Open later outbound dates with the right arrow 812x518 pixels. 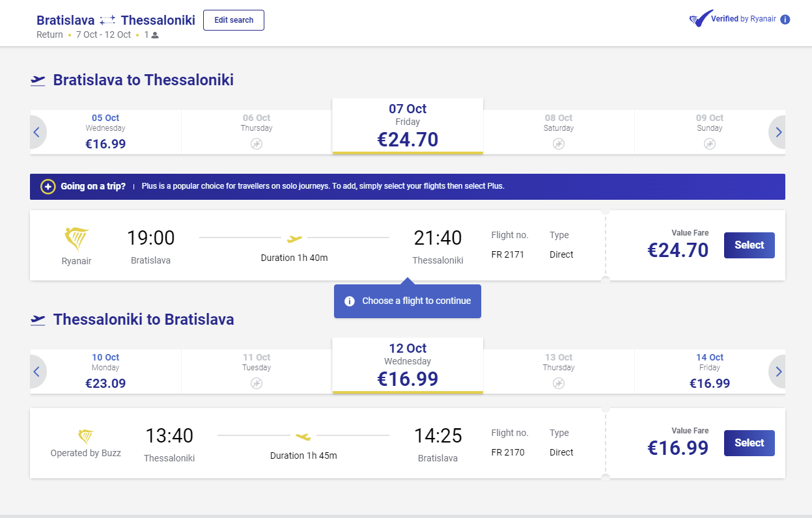coord(777,132)
